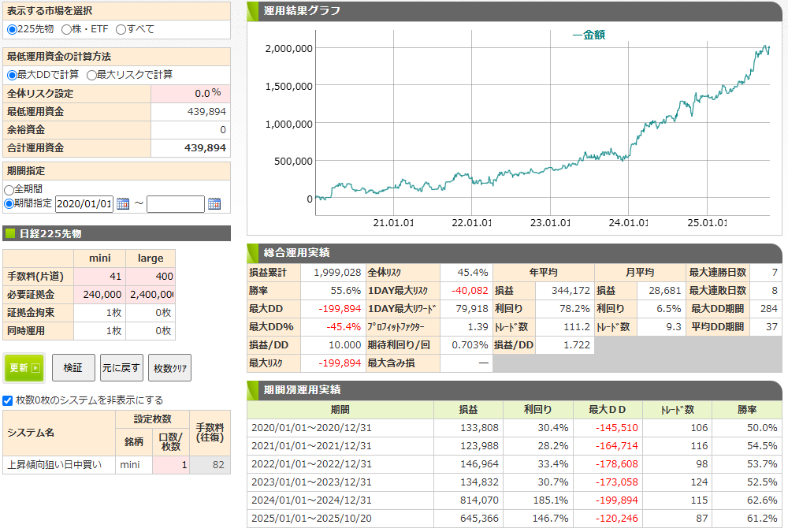Viewport: 788px width, 532px height.
Task: Click the 枚数クリア button
Action: 169,367
